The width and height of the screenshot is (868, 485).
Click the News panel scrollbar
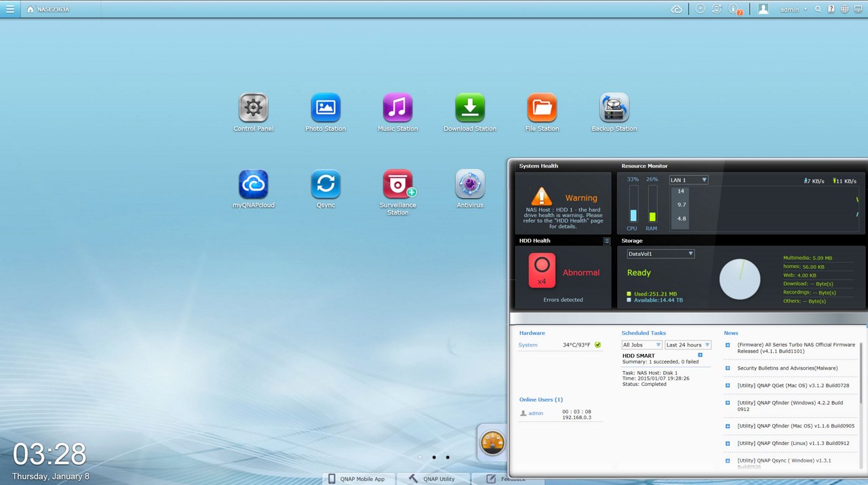pos(861,372)
